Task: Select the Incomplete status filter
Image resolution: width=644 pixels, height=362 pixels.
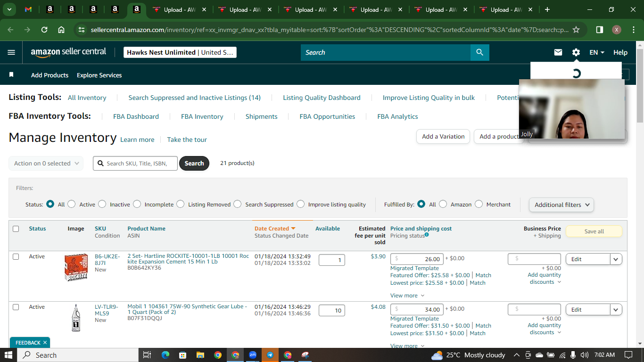Action: (137, 204)
